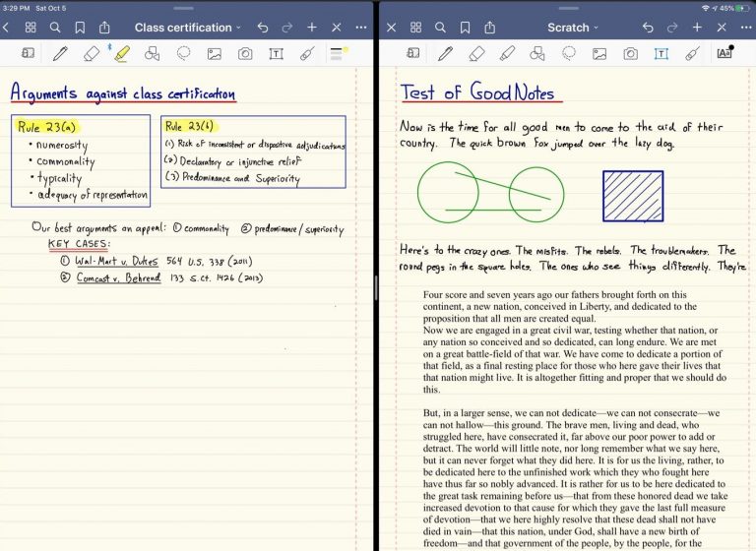The height and width of the screenshot is (551, 756).
Task: Tap "Arguments against class certification" title
Action: tap(123, 92)
